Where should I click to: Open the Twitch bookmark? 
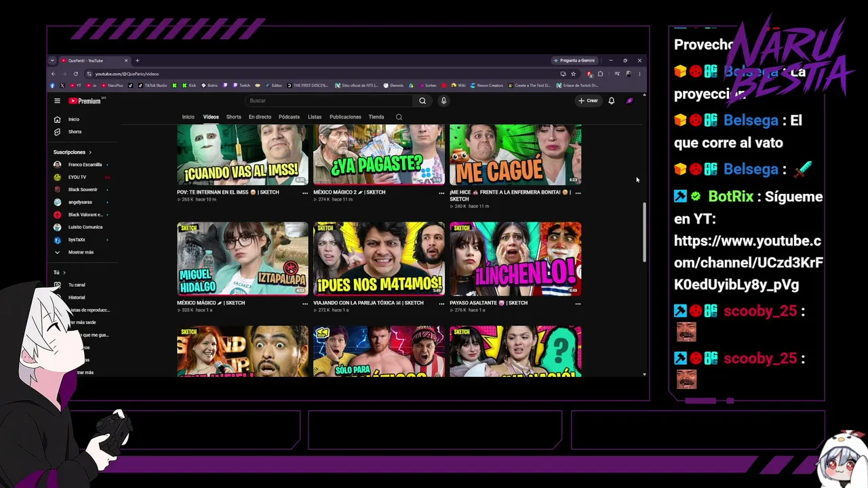[x=241, y=85]
